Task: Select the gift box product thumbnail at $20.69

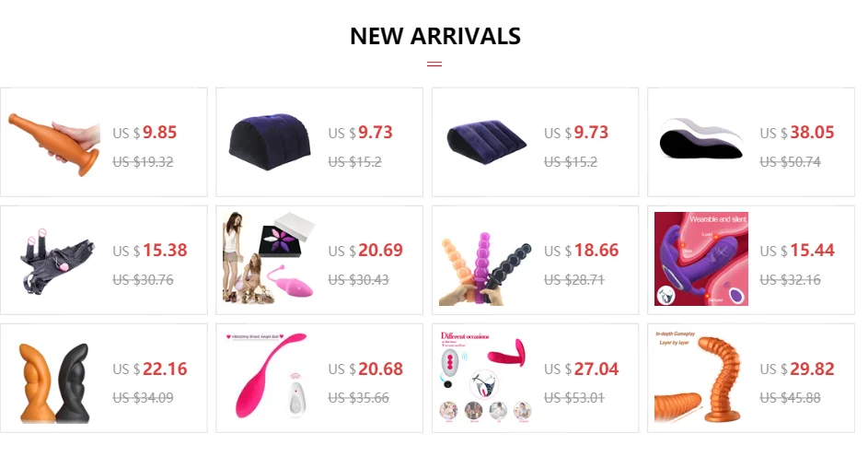Action: (x=270, y=259)
